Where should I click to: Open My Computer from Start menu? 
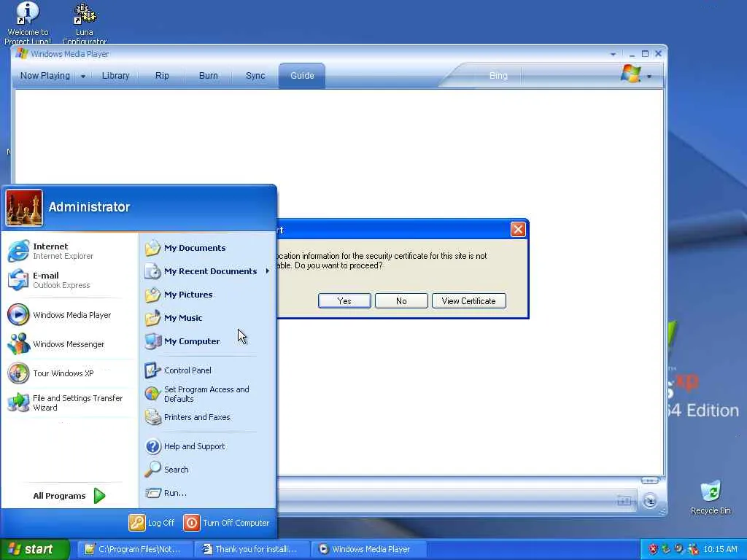(207, 341)
